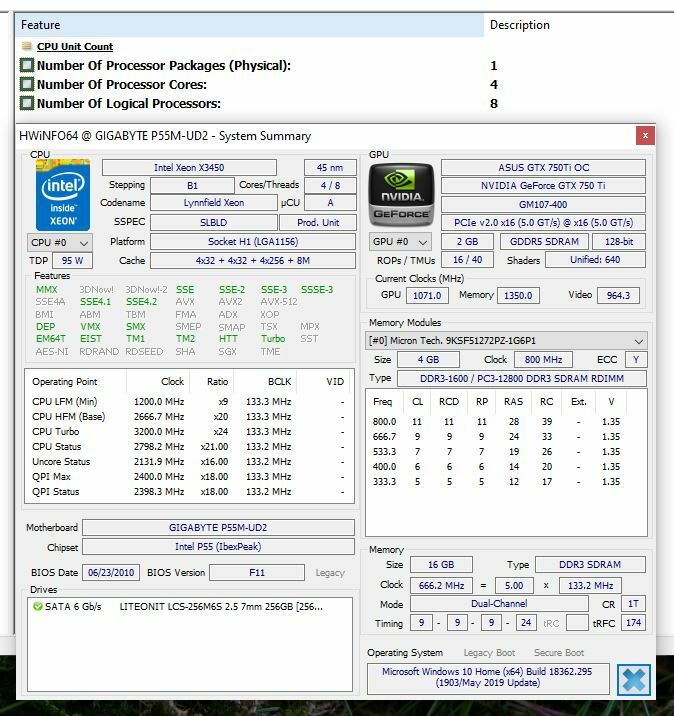This screenshot has width=674, height=716.
Task: Click the PCIe v2.0 x16 bus field
Action: (543, 222)
